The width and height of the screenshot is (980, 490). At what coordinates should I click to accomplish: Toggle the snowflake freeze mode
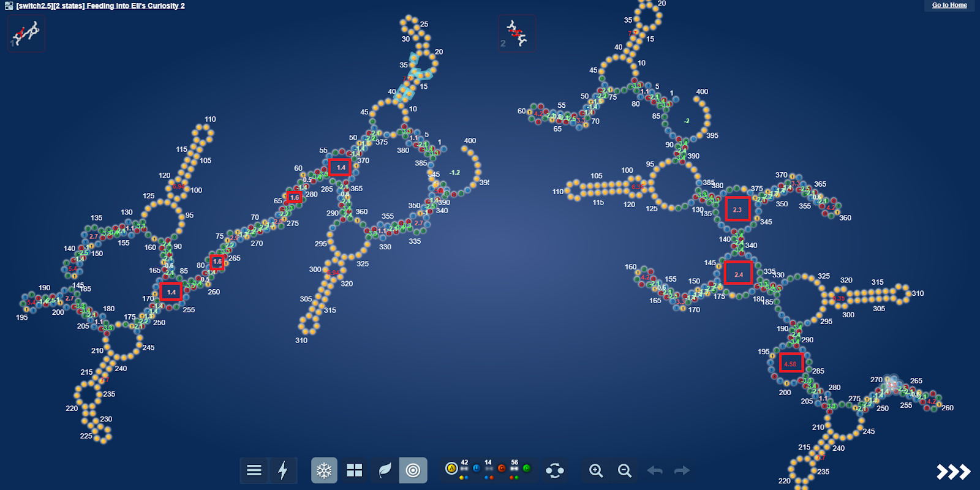[x=324, y=470]
